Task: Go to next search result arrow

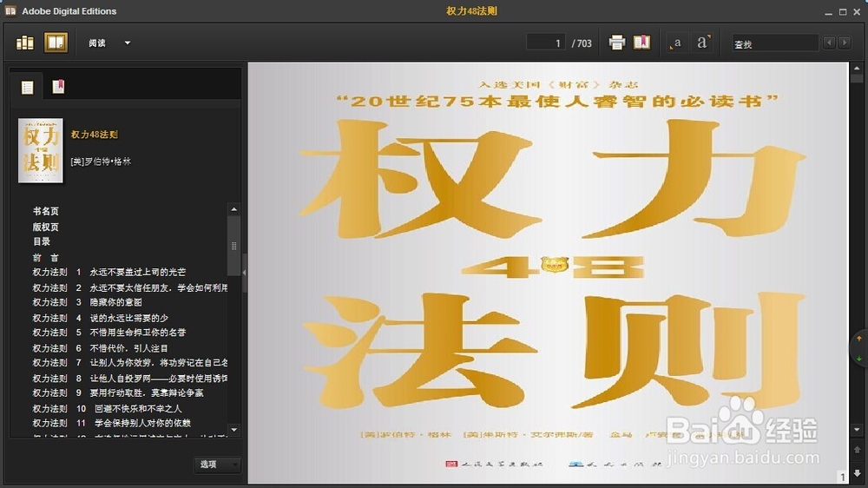Action: [x=845, y=43]
